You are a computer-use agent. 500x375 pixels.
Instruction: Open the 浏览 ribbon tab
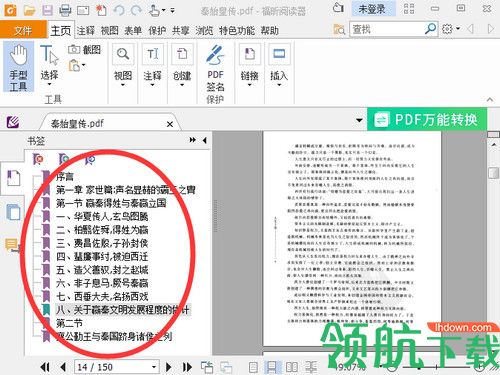(x=204, y=31)
